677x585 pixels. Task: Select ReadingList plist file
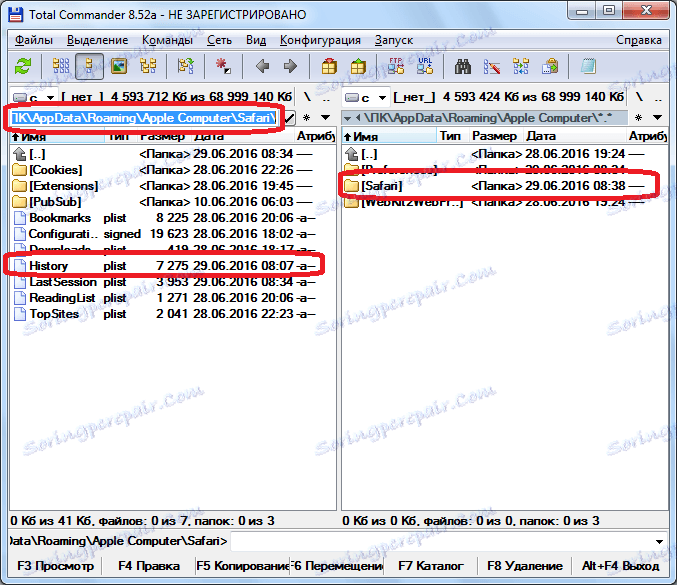[x=173, y=298]
